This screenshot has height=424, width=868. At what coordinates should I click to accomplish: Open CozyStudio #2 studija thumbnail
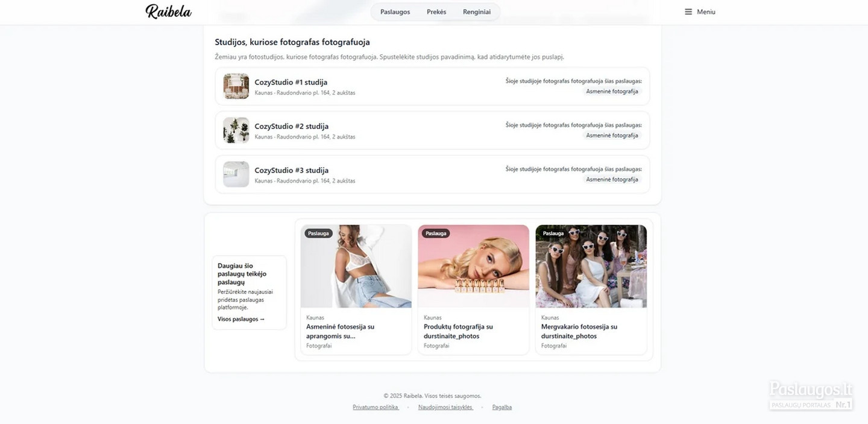[x=236, y=130]
